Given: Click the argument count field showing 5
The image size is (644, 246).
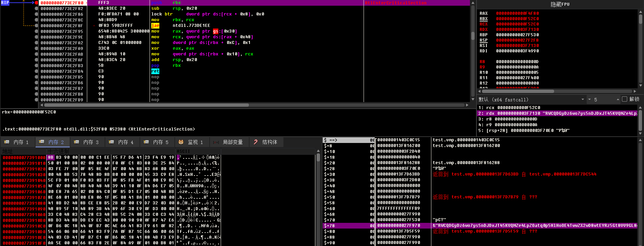Looking at the screenshot, I should pos(604,99).
